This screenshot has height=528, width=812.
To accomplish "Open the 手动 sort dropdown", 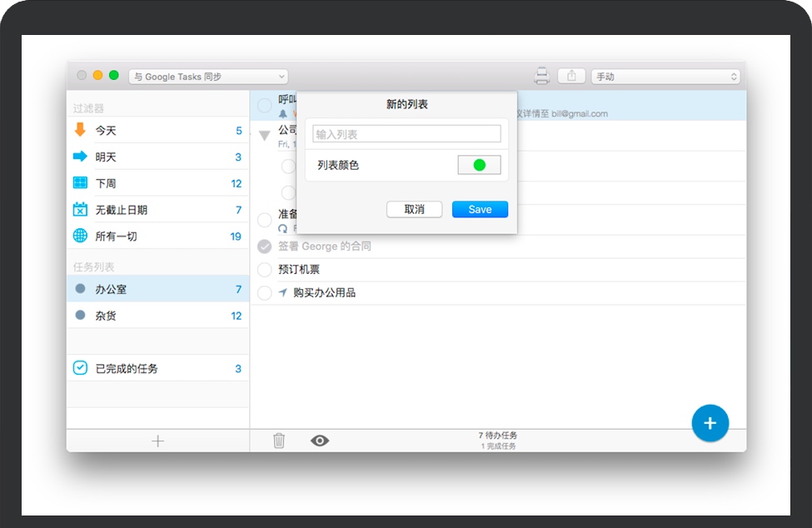I will 665,77.
